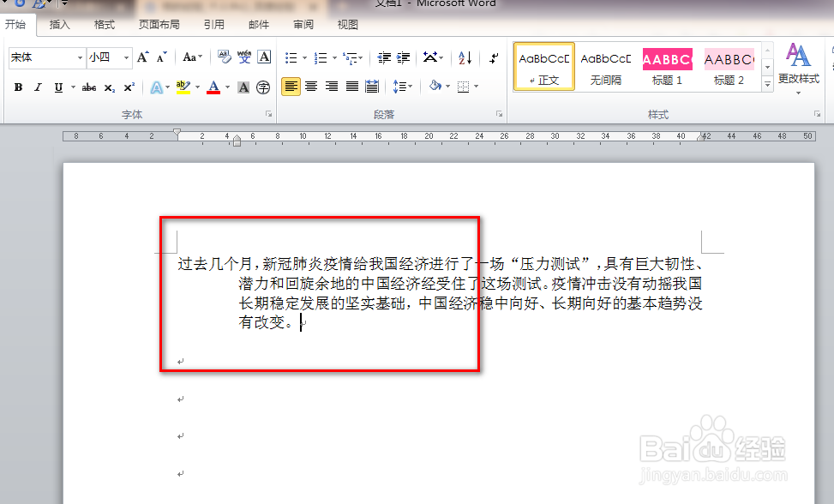Click the Sort icon in paragraph group
The width and height of the screenshot is (834, 504).
tap(464, 58)
